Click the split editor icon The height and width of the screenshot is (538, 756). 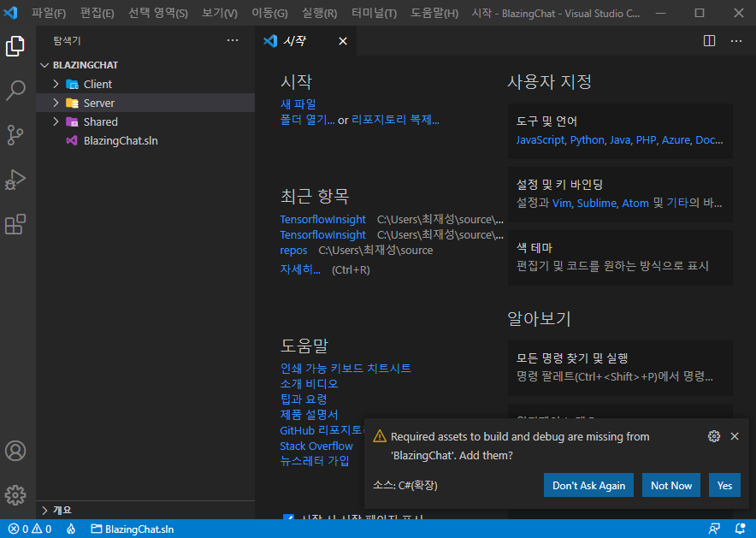point(709,41)
